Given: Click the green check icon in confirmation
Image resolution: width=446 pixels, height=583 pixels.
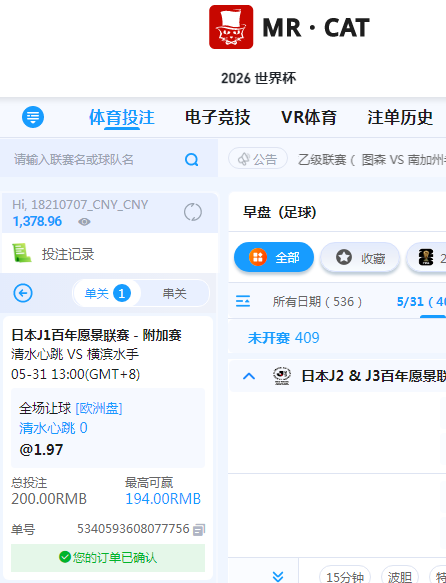Looking at the screenshot, I should tap(65, 557).
